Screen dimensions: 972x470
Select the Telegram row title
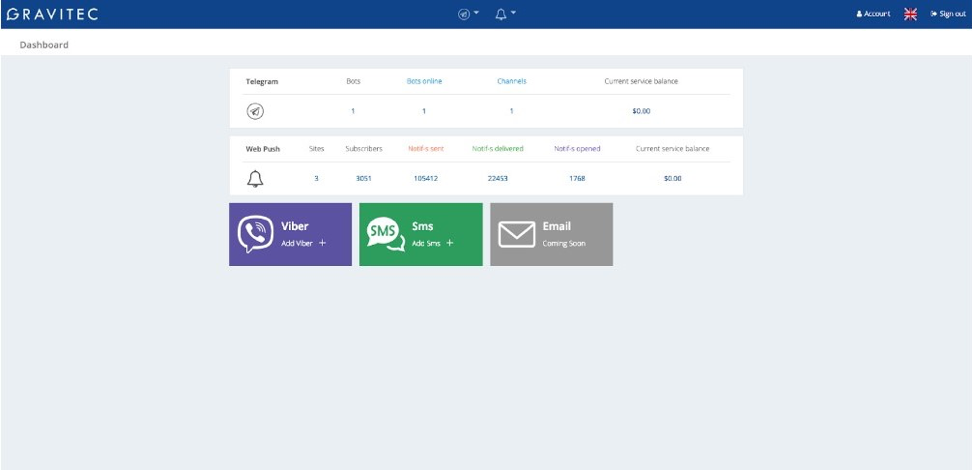(262, 81)
